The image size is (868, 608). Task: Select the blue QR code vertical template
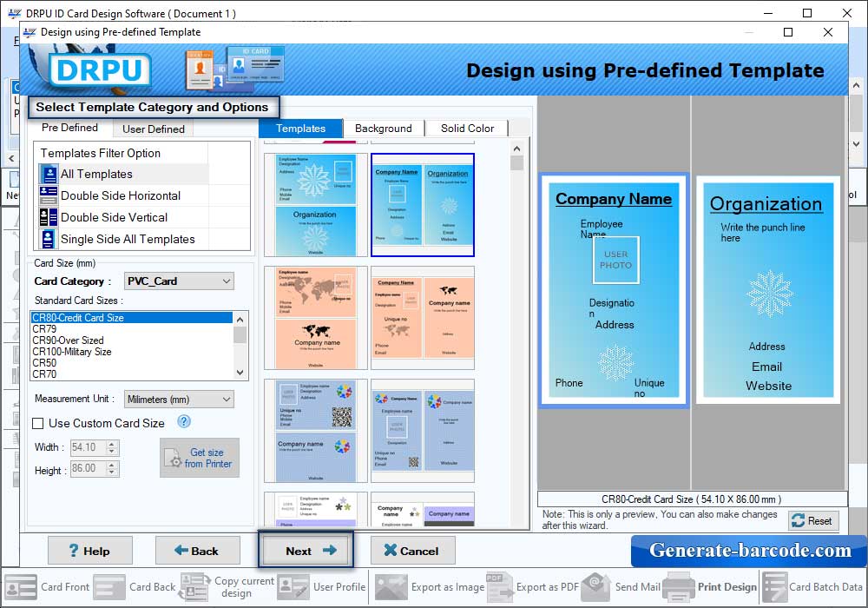click(x=423, y=431)
